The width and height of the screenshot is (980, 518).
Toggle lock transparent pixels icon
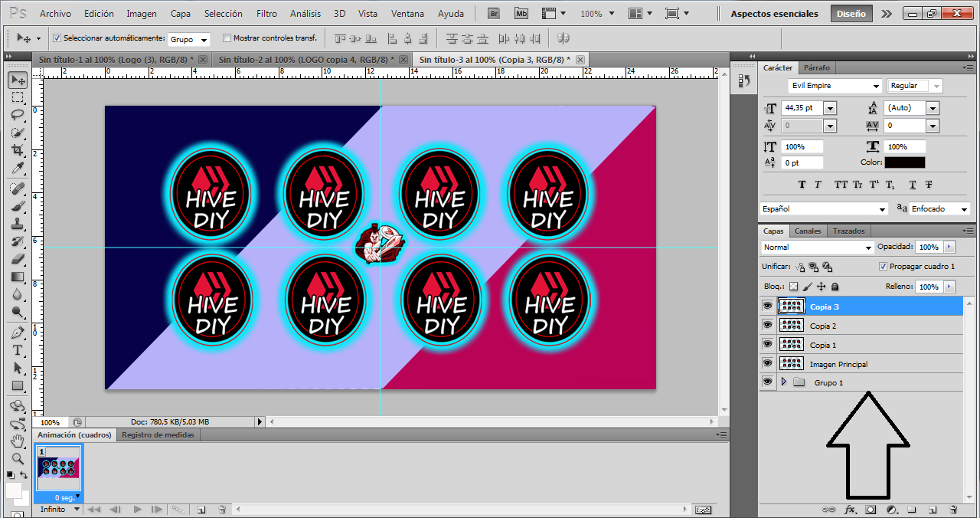click(x=794, y=287)
